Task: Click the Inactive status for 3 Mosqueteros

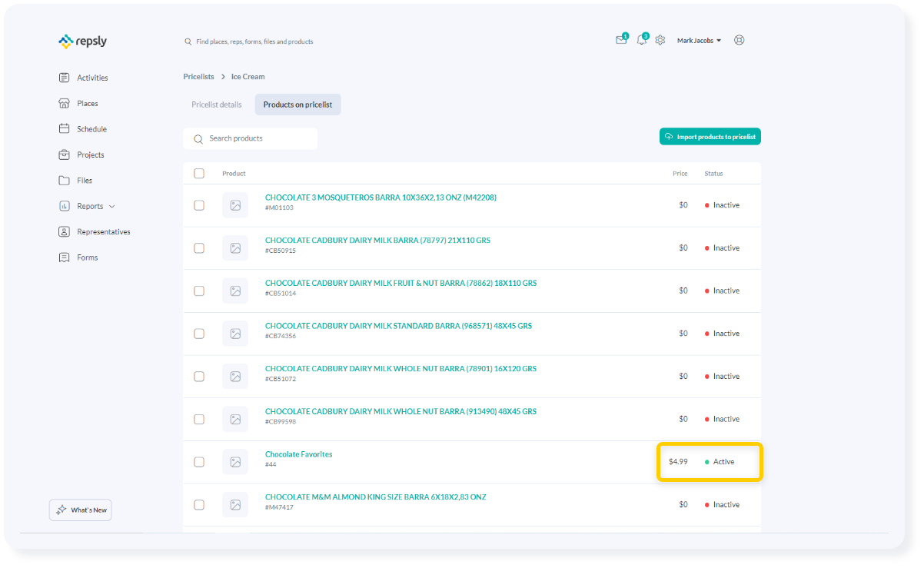Action: click(723, 205)
